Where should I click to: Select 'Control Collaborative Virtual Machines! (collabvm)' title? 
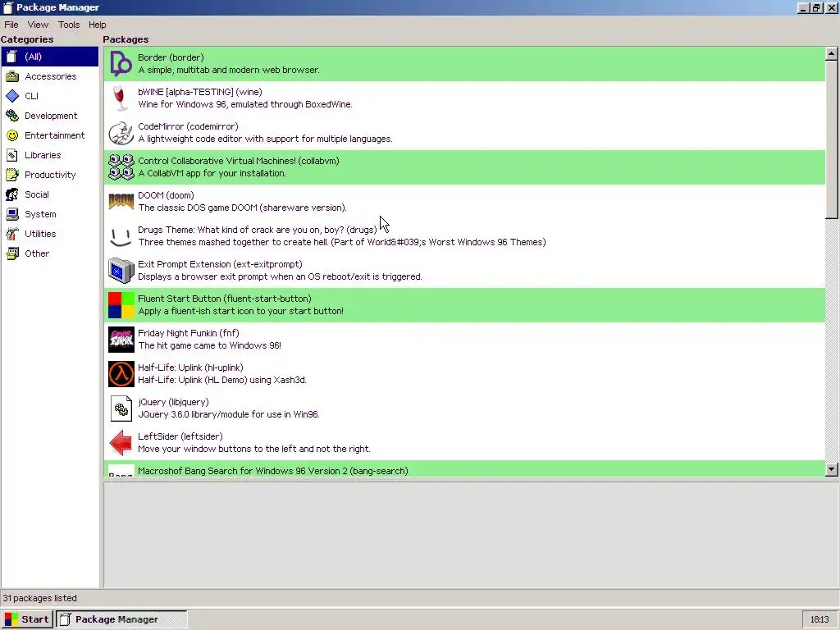click(x=239, y=161)
